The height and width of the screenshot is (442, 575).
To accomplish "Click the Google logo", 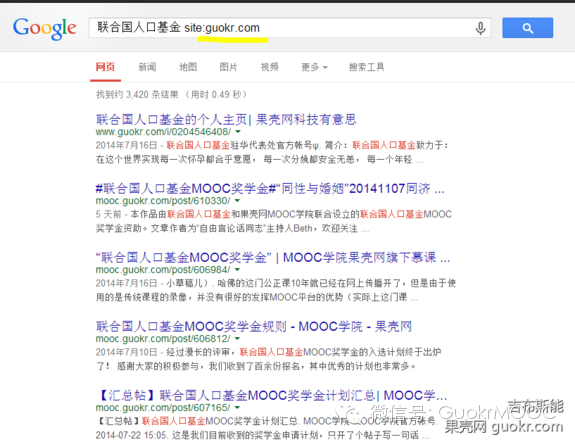I will point(45,29).
